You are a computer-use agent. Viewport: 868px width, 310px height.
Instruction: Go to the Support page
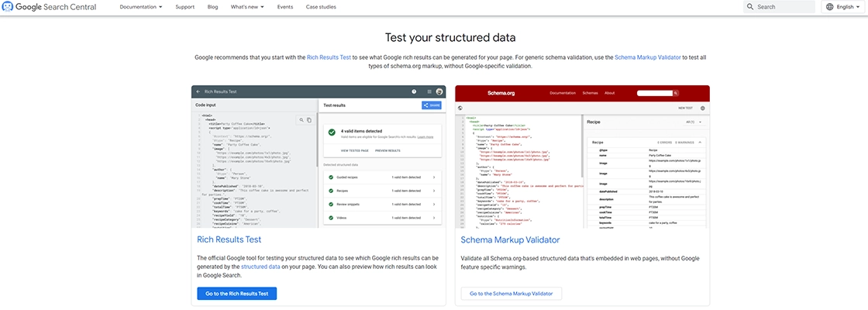184,7
